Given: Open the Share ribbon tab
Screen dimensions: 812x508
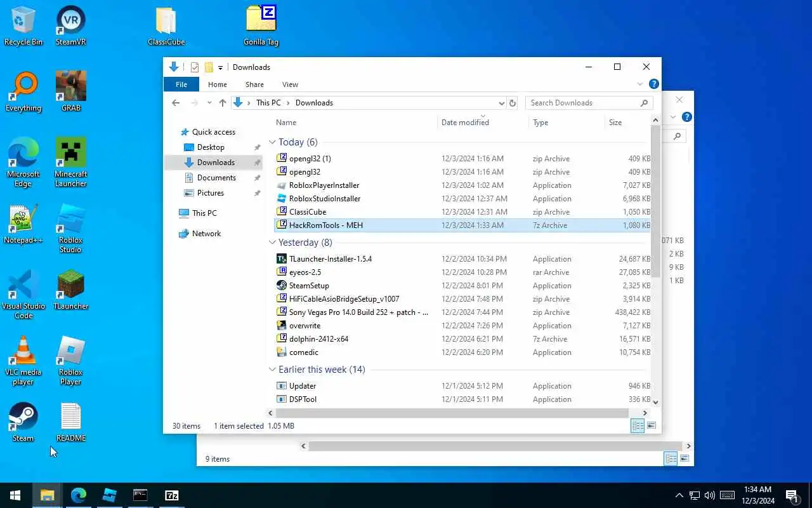Looking at the screenshot, I should pos(254,84).
